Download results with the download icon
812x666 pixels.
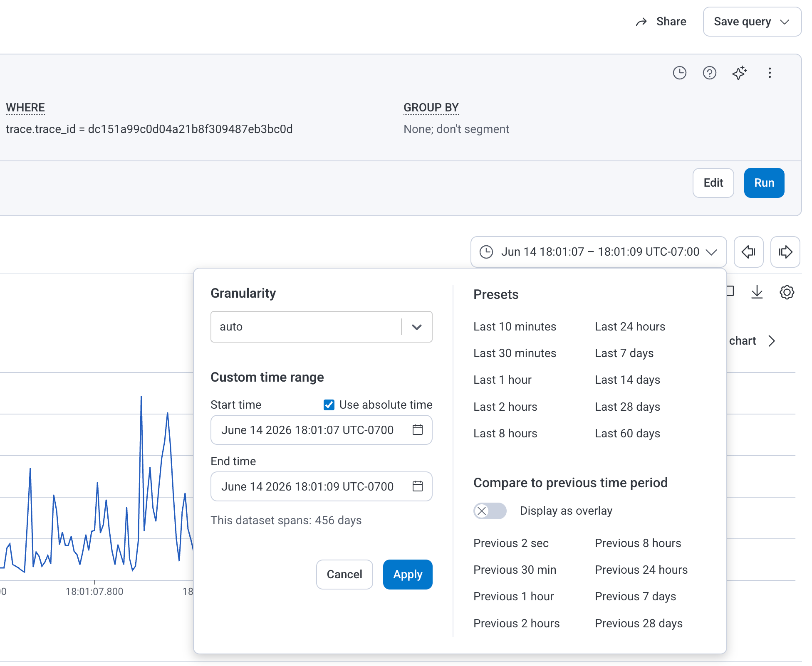click(757, 292)
